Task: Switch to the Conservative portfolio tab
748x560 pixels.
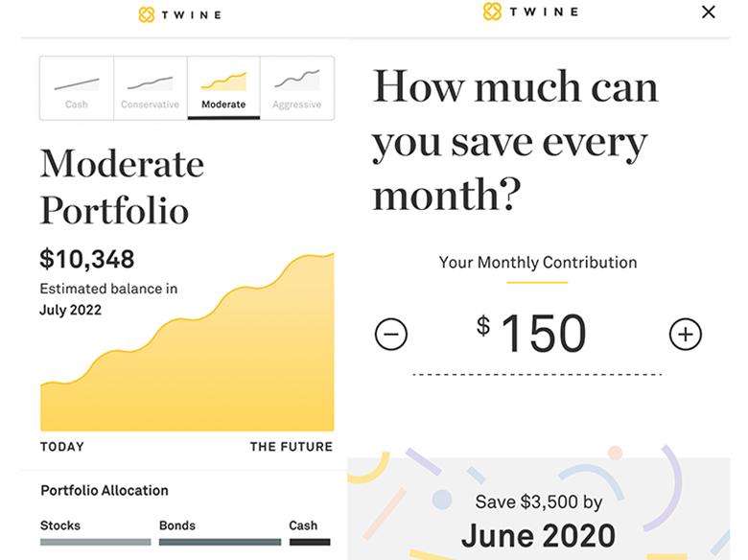Action: 151,88
